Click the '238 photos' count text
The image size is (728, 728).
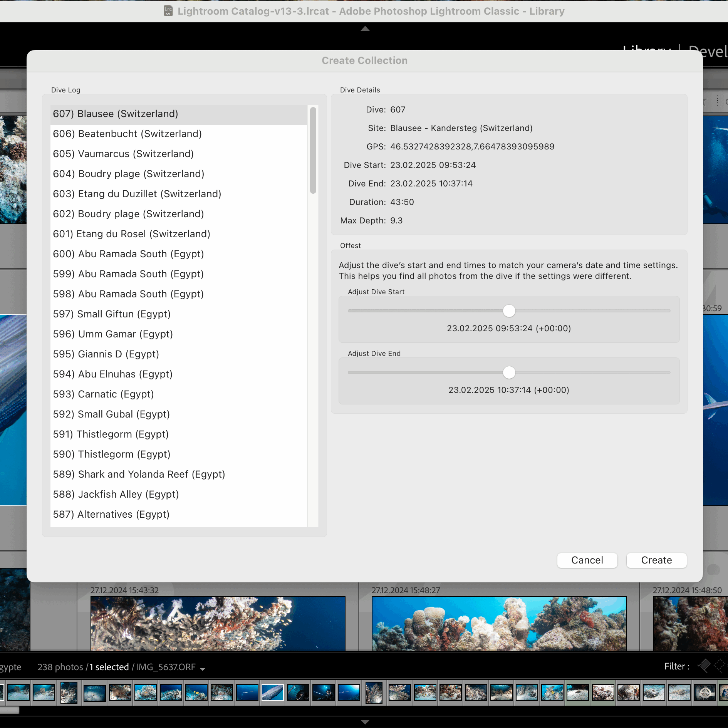click(x=60, y=667)
